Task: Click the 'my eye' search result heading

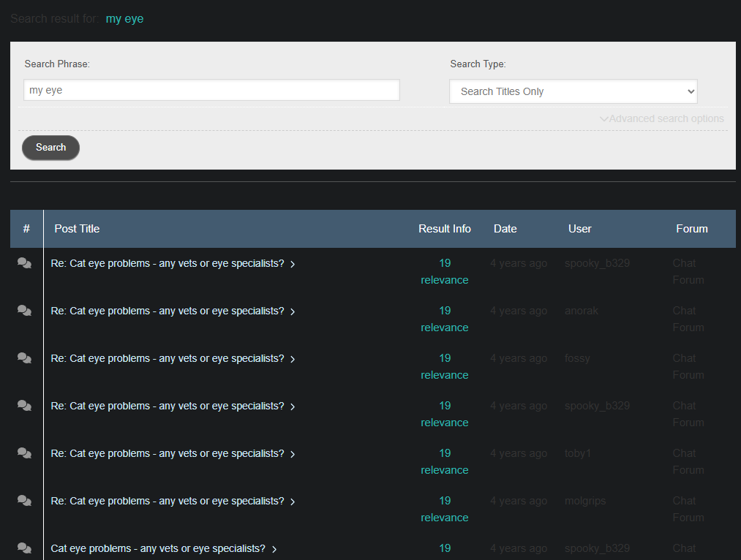Action: point(124,19)
